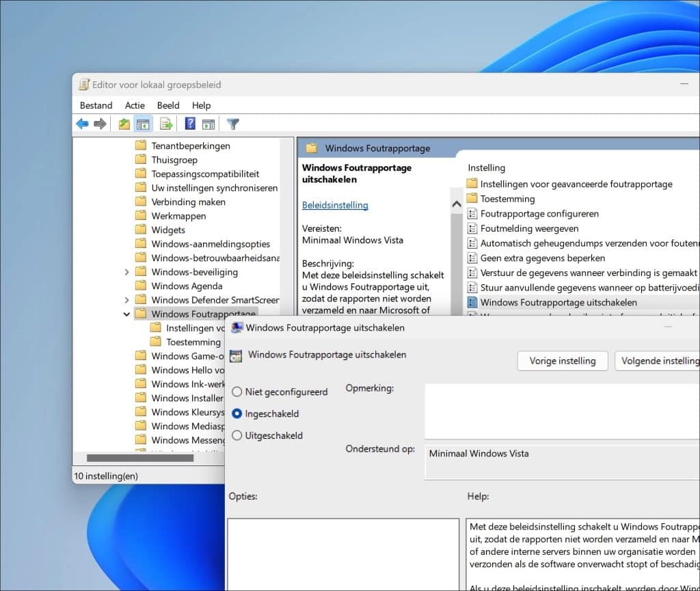The height and width of the screenshot is (591, 700).
Task: Click the folder icon next to Thuisgroep
Action: tap(141, 159)
